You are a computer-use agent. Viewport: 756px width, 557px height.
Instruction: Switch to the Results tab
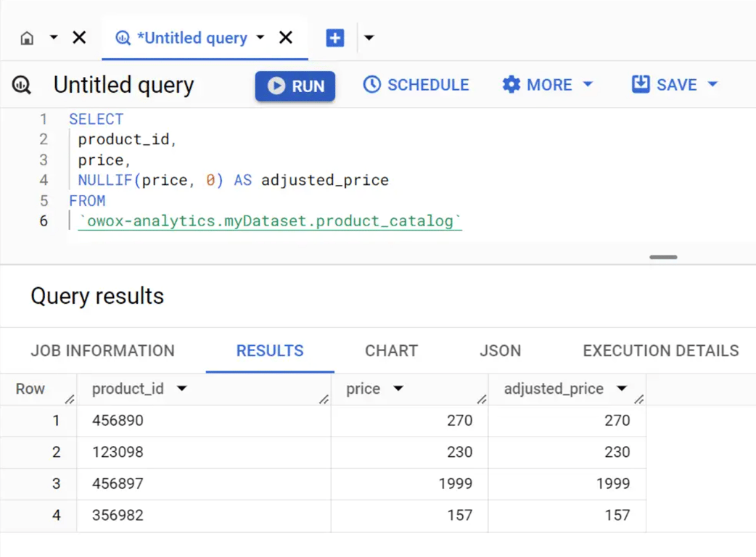pyautogui.click(x=270, y=351)
